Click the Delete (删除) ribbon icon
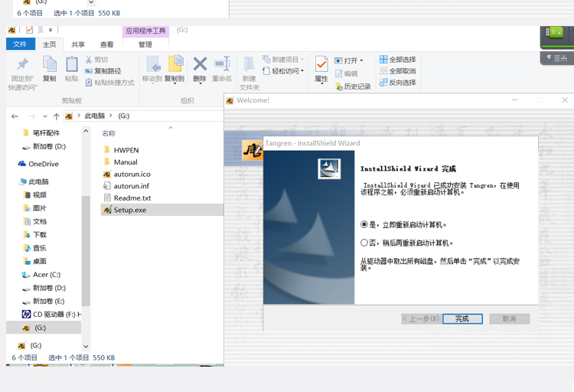This screenshot has height=392, width=574. click(200, 67)
